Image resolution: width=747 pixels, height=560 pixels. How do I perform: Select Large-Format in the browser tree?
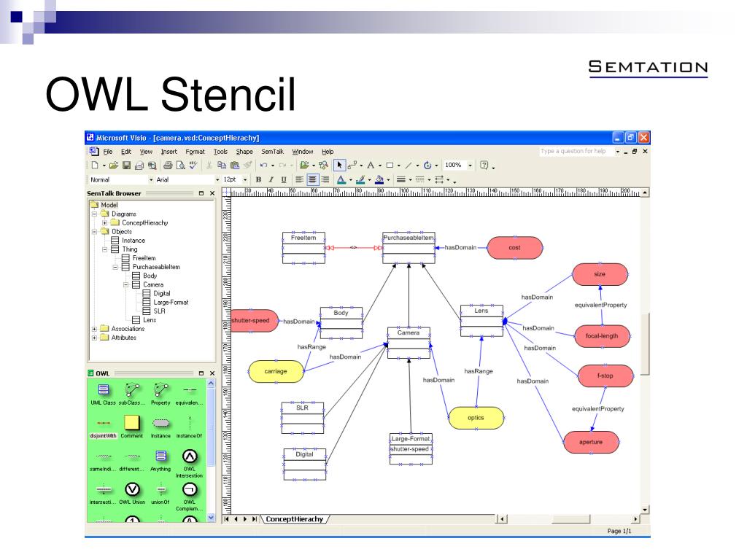pyautogui.click(x=171, y=303)
